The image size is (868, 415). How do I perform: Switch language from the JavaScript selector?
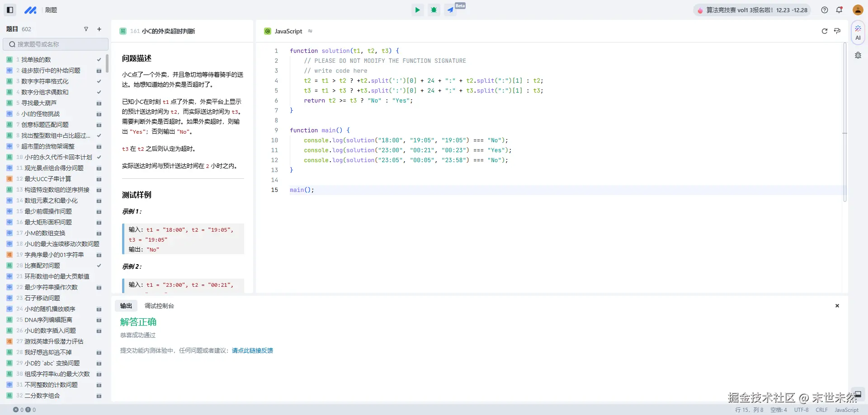(x=288, y=31)
